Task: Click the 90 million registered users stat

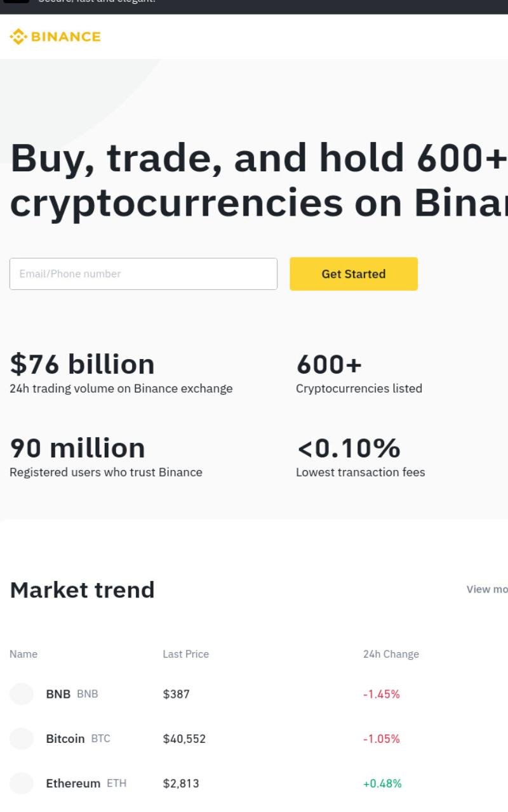Action: 77,448
